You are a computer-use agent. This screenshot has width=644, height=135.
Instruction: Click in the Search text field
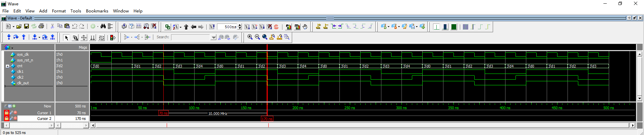point(191,37)
